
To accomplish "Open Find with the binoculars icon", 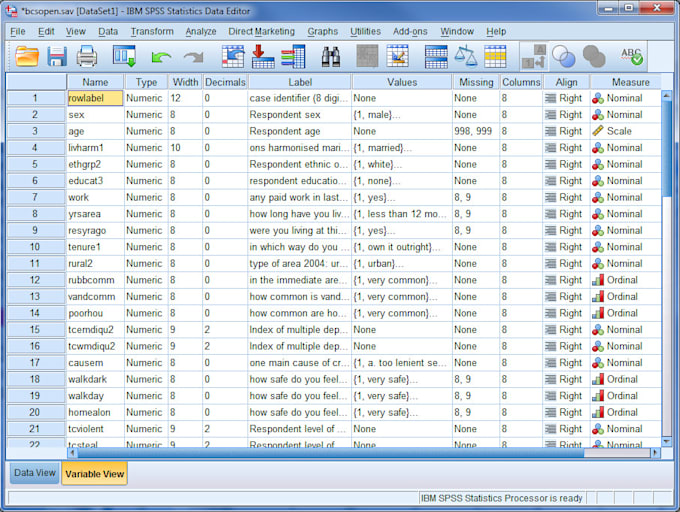I will coord(331,56).
